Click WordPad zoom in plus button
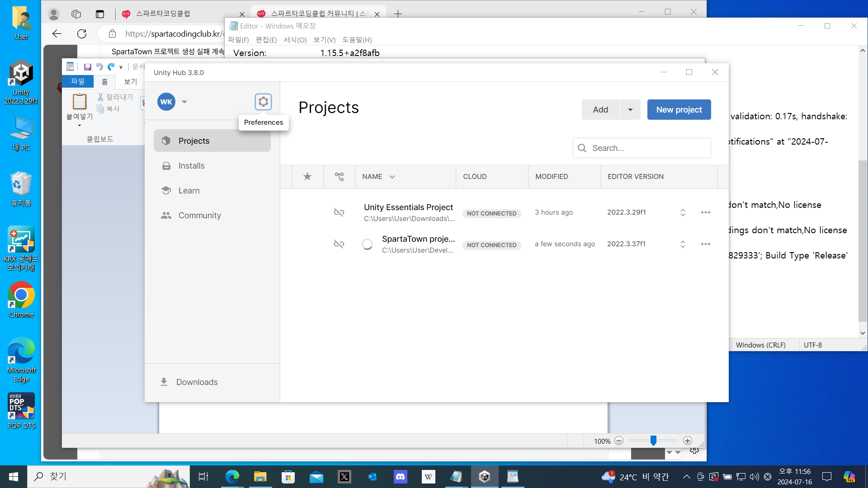 point(688,441)
